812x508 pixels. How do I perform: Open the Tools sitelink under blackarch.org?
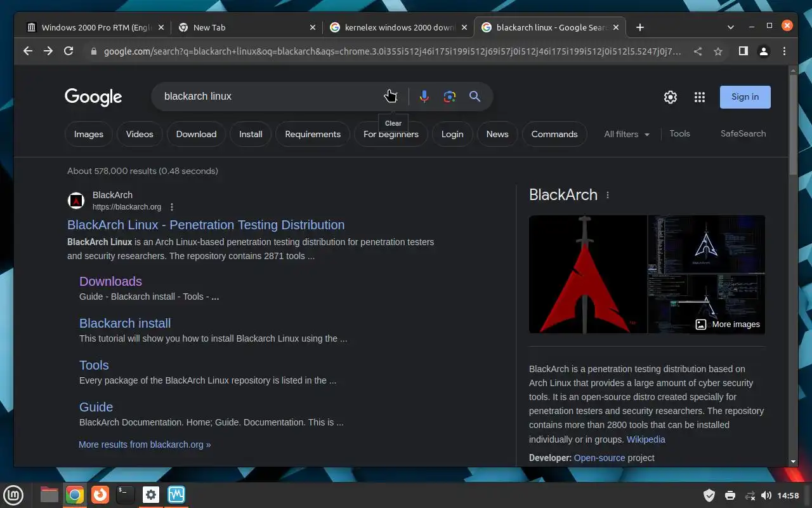pos(94,365)
